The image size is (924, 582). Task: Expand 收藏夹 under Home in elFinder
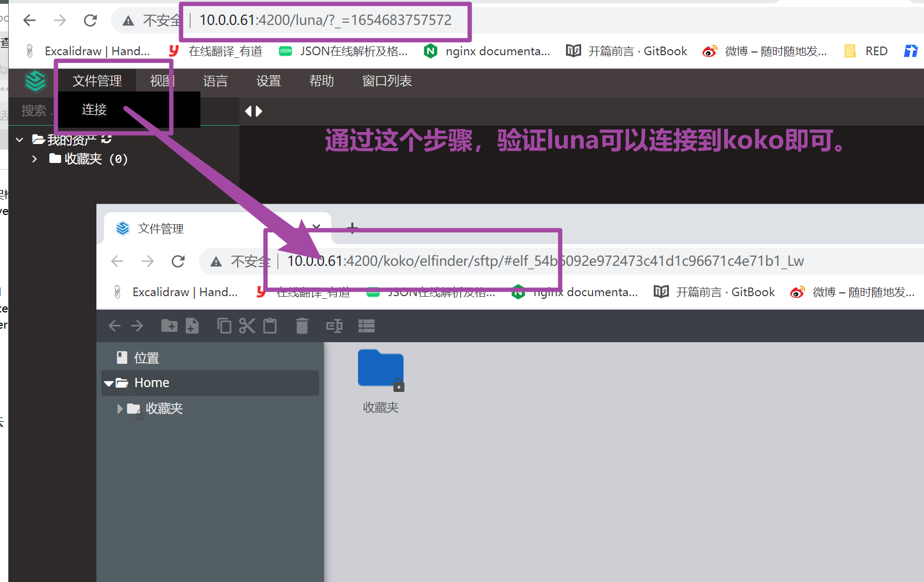point(120,409)
